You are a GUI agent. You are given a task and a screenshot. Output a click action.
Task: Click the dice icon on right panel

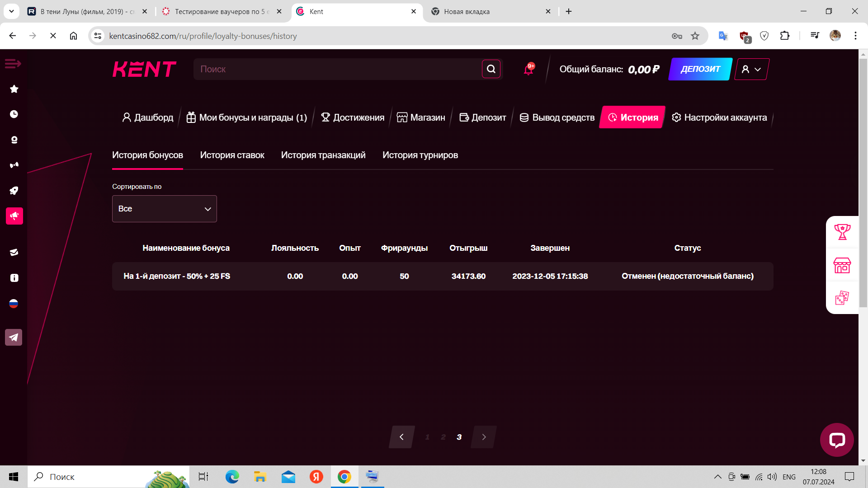[842, 298]
